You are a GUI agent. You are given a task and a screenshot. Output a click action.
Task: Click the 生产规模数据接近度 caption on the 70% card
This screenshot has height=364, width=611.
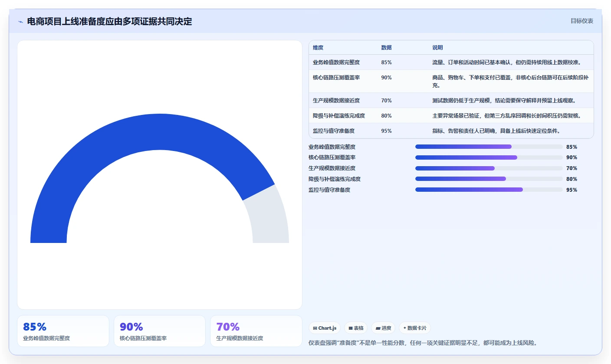pos(240,338)
